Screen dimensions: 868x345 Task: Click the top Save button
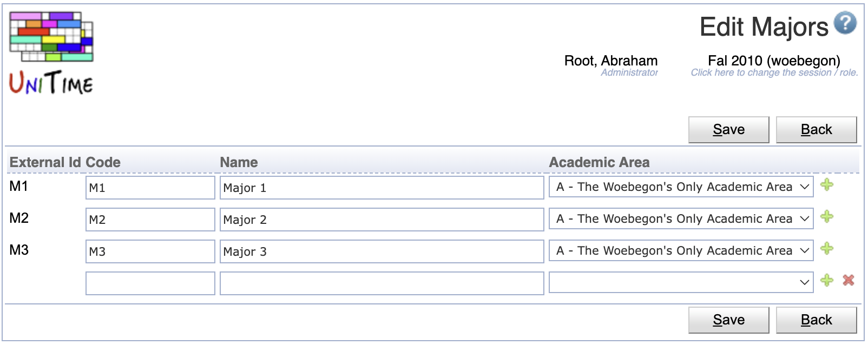[x=728, y=130]
